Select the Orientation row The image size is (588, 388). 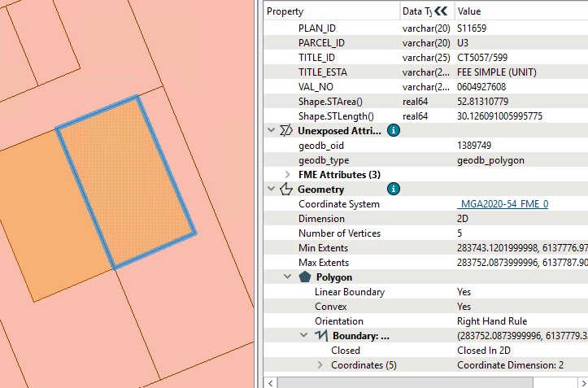pyautogui.click(x=425, y=320)
